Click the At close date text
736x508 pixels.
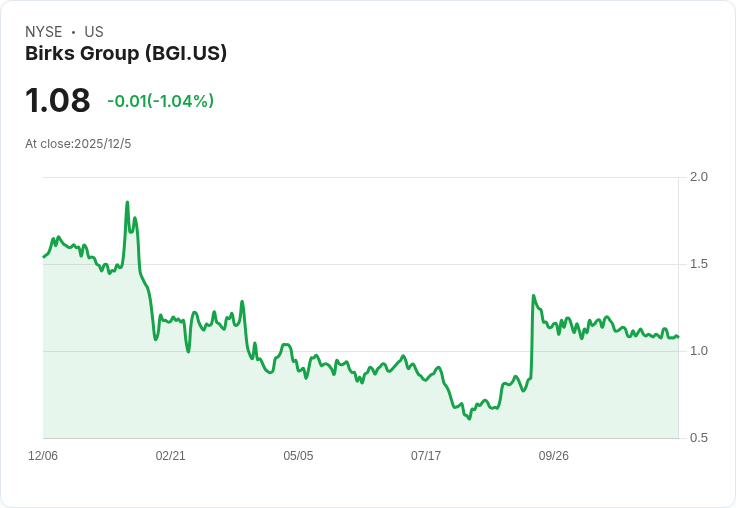pos(78,144)
